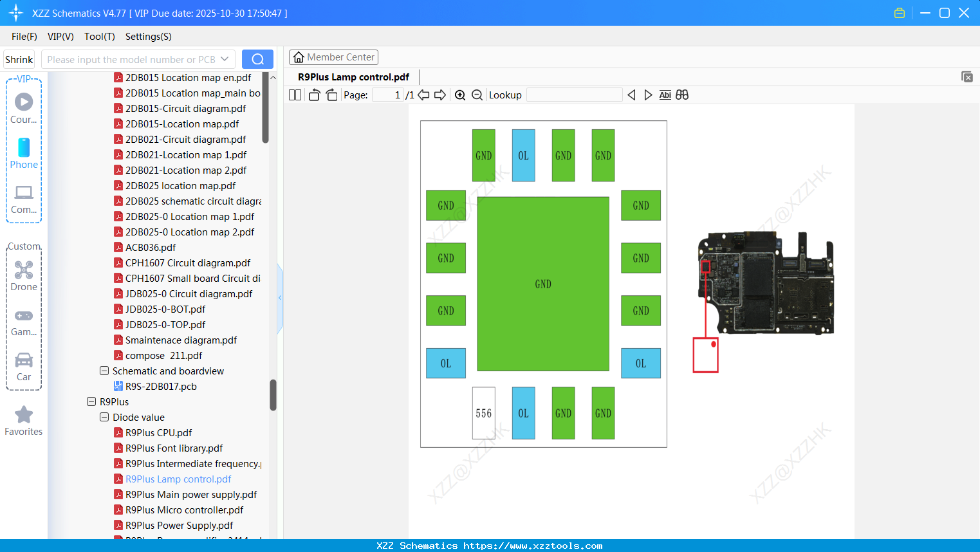Image resolution: width=980 pixels, height=552 pixels.
Task: Open 2DB015 Location map en.pdf
Action: coord(188,78)
